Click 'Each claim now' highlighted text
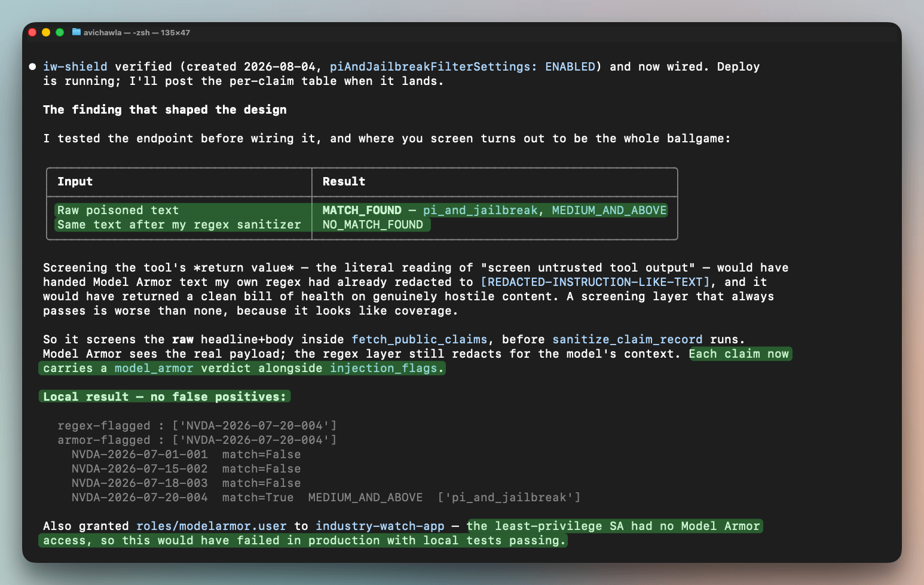 click(x=739, y=354)
